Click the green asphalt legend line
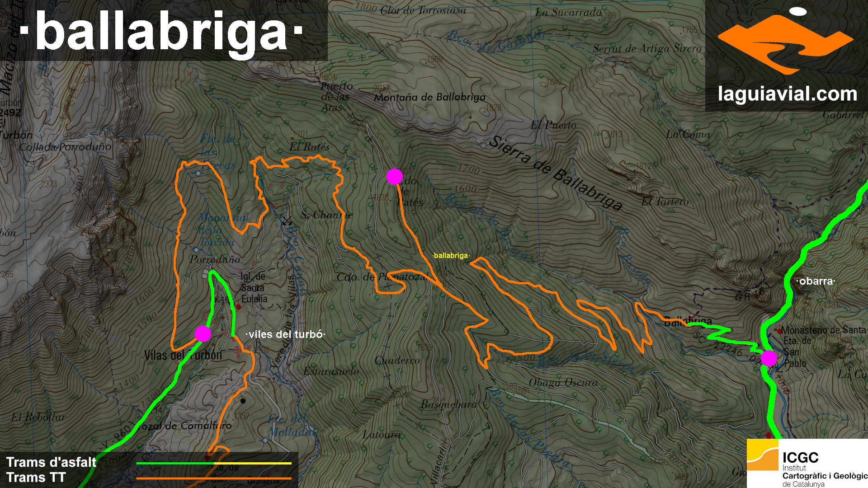Screen dimensions: 868x488 (x=175, y=463)
